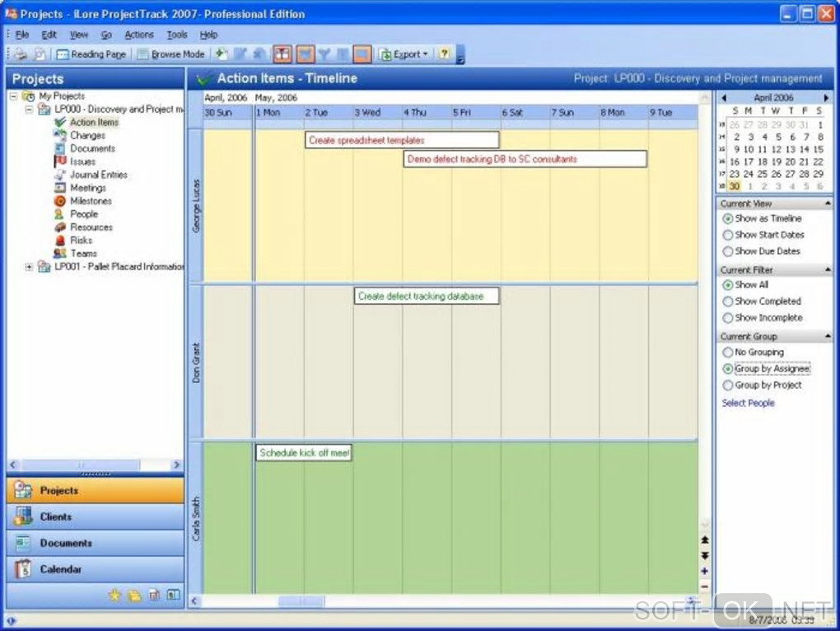Click the green plus Add New Item icon
The width and height of the screenshot is (840, 631).
222,54
